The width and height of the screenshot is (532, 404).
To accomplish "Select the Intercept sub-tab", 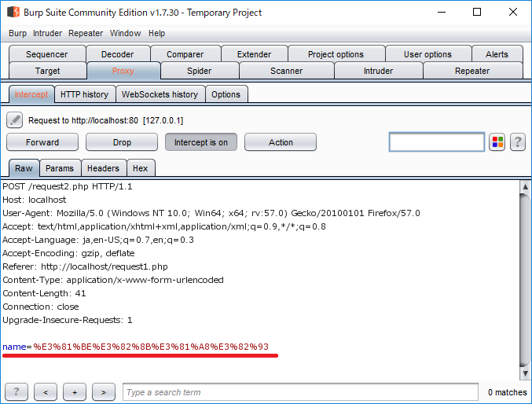I will (x=31, y=94).
